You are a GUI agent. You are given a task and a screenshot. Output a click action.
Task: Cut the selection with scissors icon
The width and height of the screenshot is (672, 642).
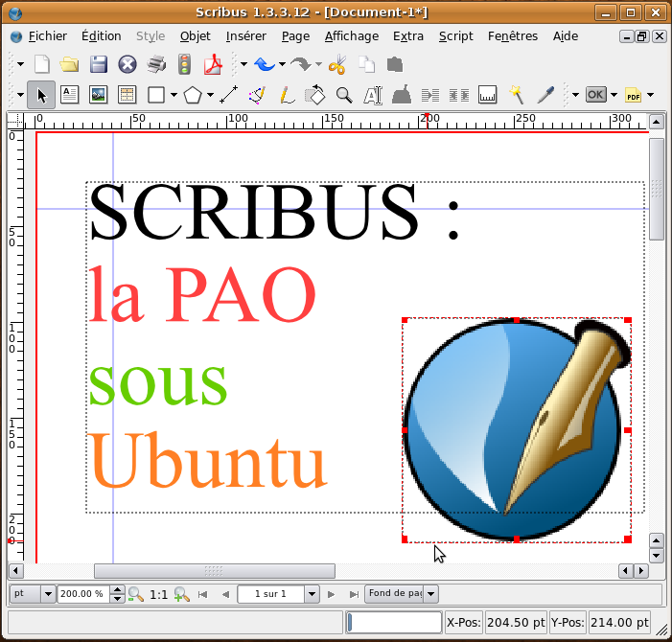pos(337,64)
